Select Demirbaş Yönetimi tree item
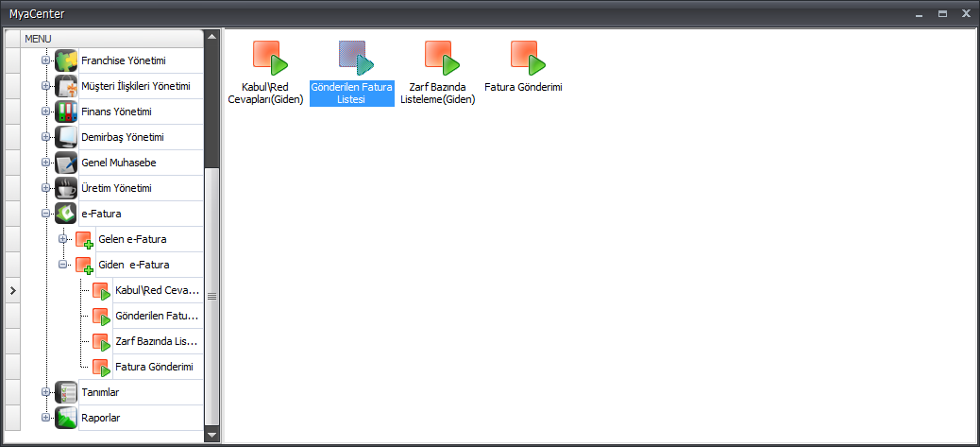Screen dimensions: 980x447 click(123, 137)
